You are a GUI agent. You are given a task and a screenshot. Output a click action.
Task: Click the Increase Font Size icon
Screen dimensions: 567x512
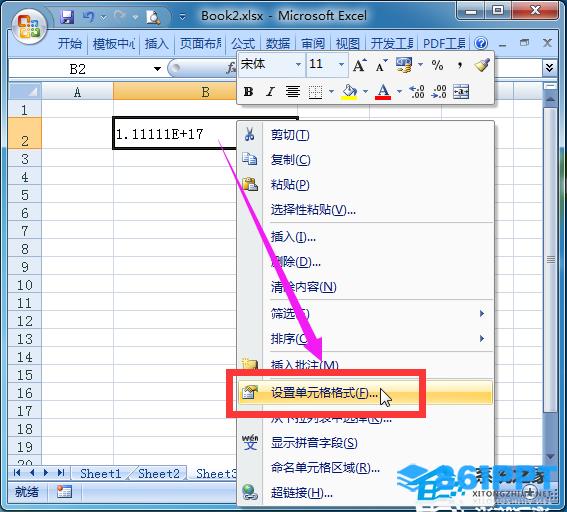[x=359, y=65]
